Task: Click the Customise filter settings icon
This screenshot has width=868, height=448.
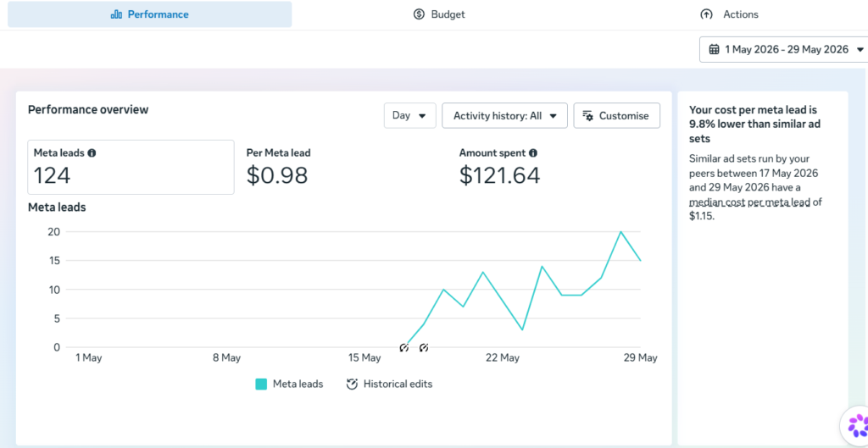Action: (x=588, y=116)
